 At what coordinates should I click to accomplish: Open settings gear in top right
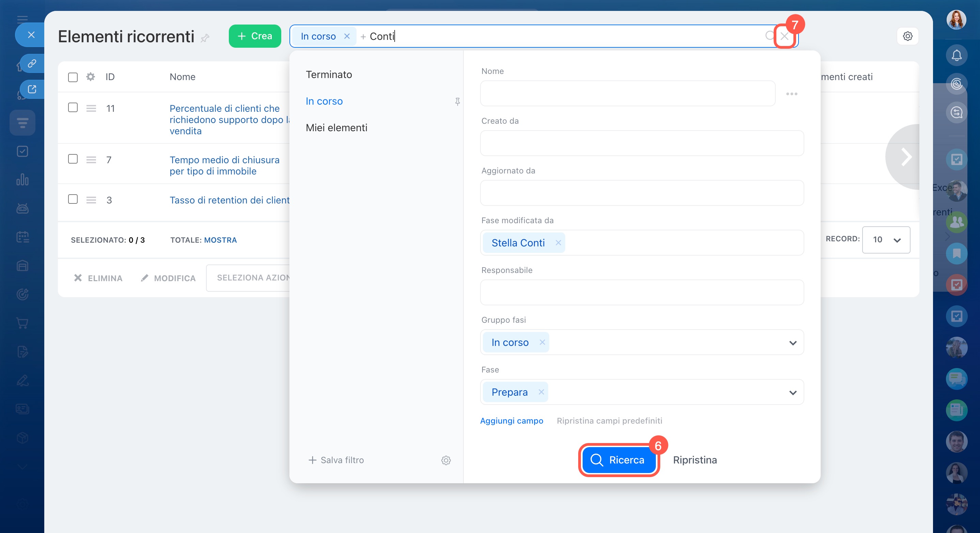(907, 36)
